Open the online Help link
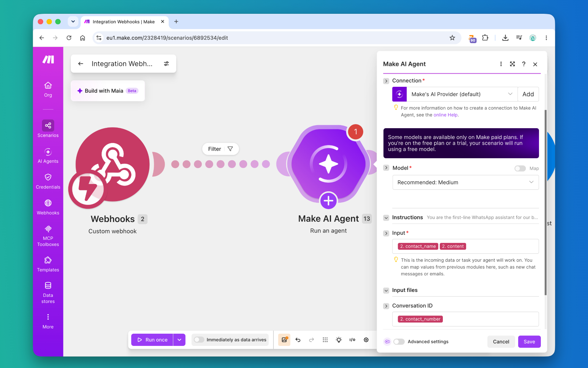This screenshot has width=588, height=368. [445, 115]
